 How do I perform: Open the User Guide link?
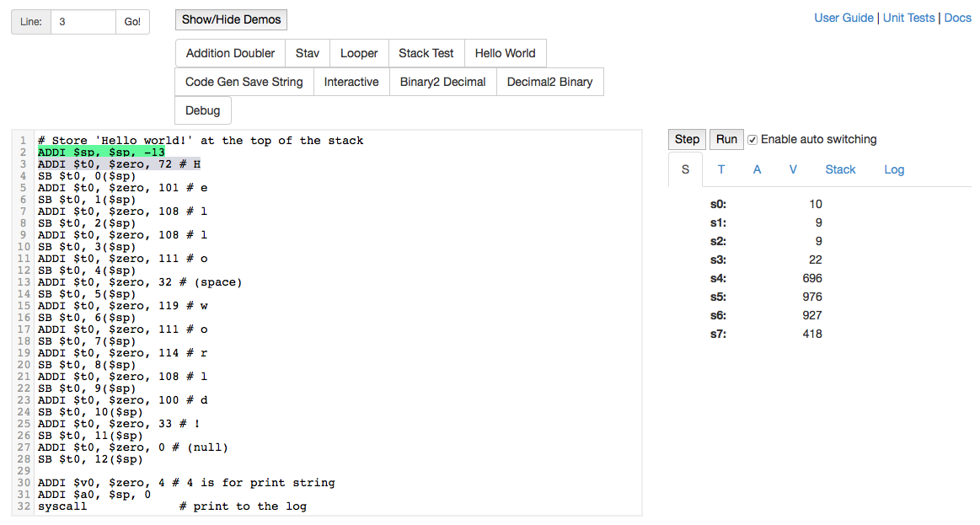843,18
